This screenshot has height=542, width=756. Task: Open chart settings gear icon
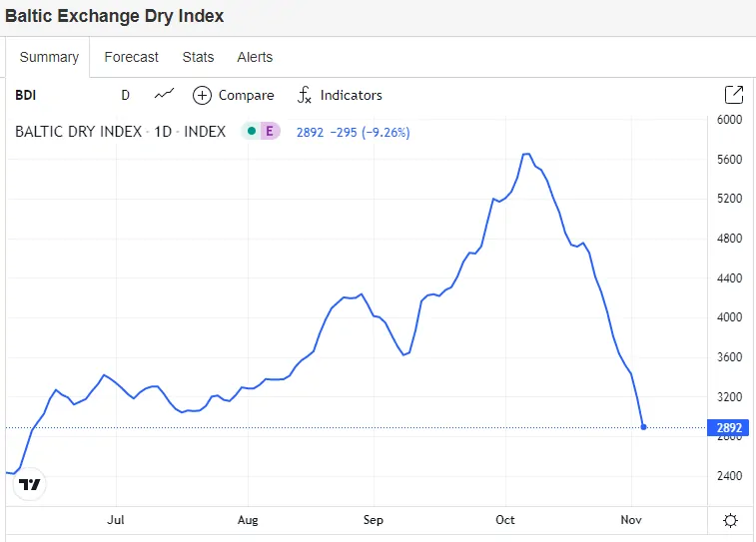tap(730, 520)
